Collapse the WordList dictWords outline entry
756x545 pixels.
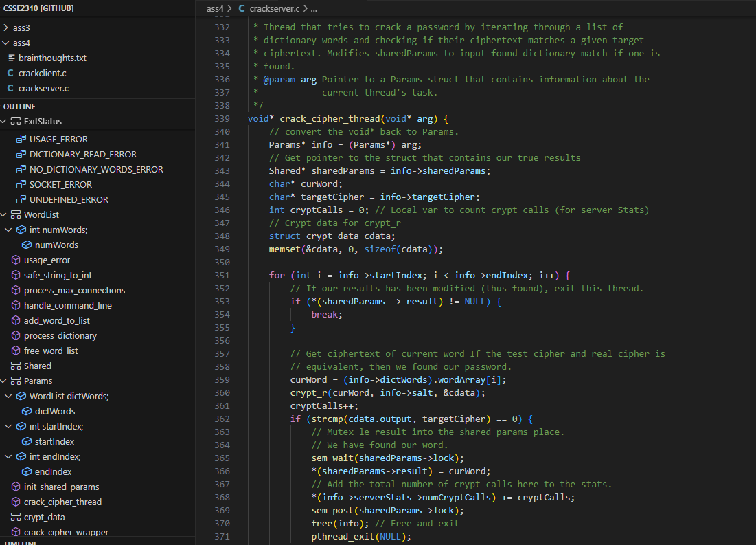9,397
